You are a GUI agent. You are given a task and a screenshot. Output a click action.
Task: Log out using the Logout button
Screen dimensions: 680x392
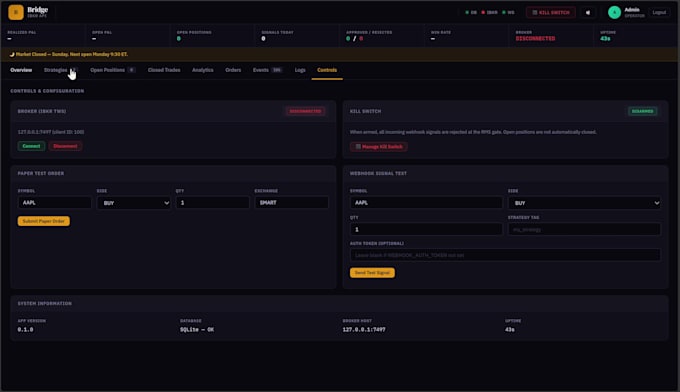pos(659,12)
